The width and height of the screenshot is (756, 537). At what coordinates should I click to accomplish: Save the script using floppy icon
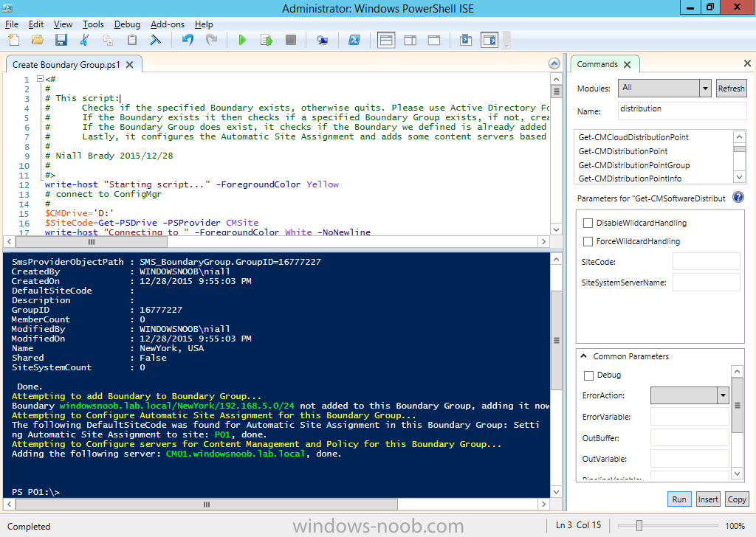[x=61, y=40]
